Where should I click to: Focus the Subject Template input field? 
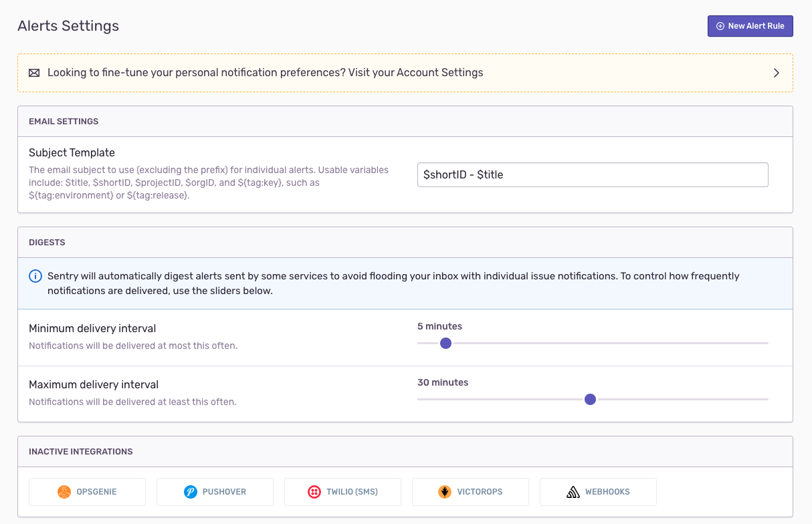[592, 175]
